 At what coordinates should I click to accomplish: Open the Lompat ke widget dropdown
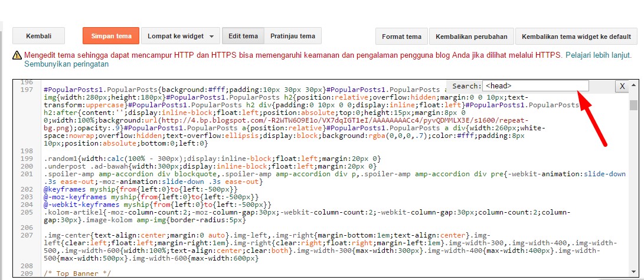(181, 36)
